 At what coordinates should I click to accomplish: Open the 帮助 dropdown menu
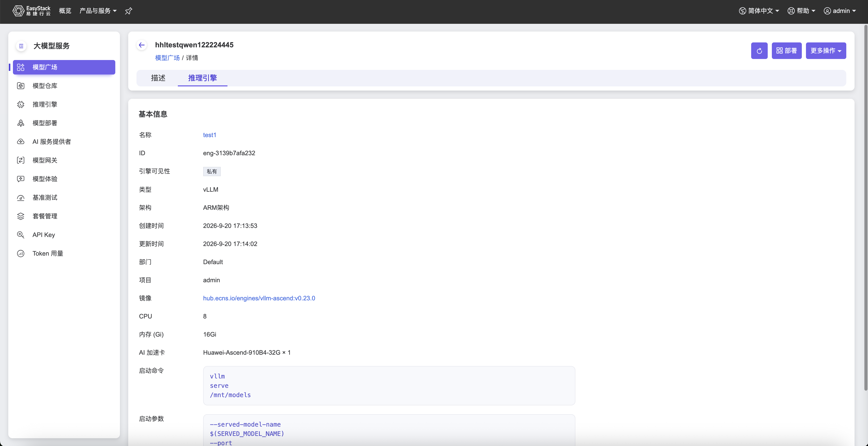(801, 11)
